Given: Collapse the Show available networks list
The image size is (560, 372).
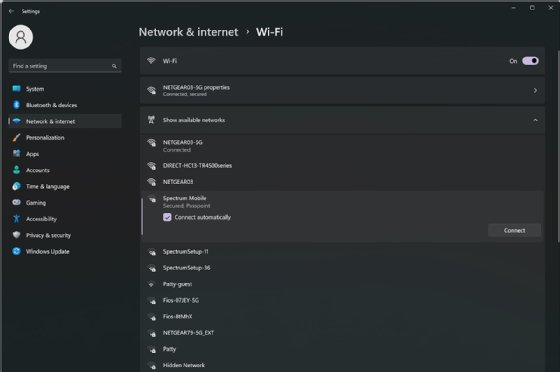Looking at the screenshot, I should click(x=535, y=120).
